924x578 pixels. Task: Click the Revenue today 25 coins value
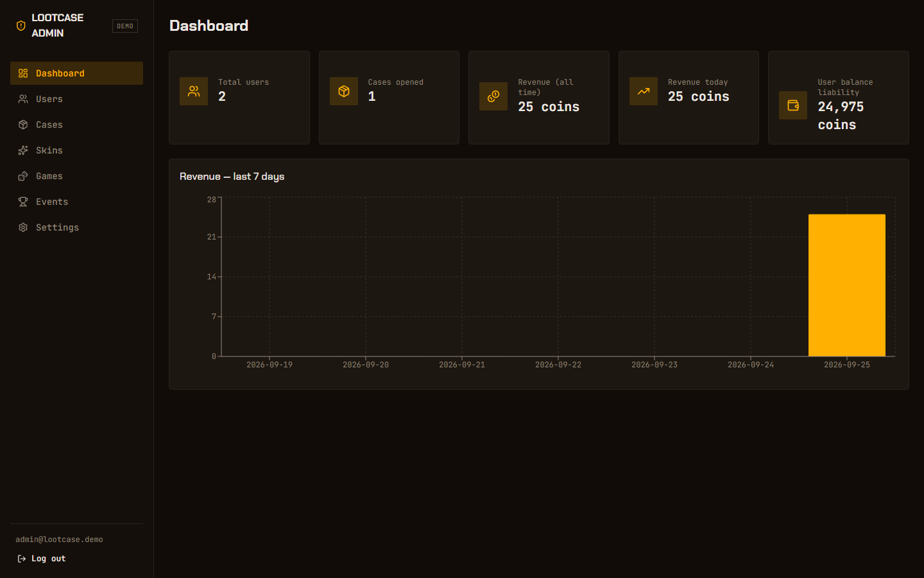[699, 96]
